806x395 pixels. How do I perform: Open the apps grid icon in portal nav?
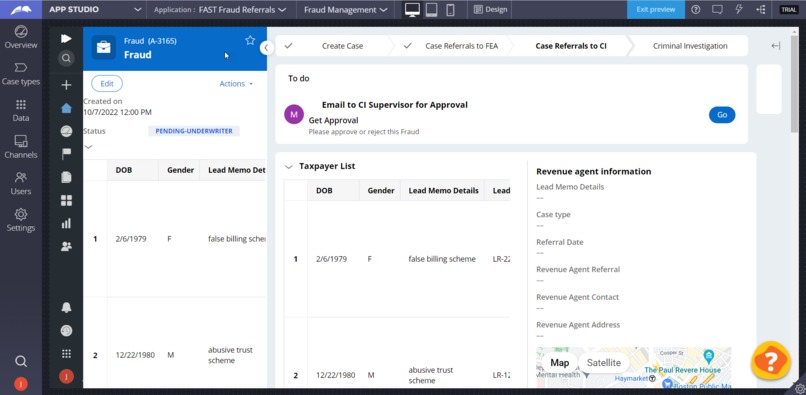[66, 353]
